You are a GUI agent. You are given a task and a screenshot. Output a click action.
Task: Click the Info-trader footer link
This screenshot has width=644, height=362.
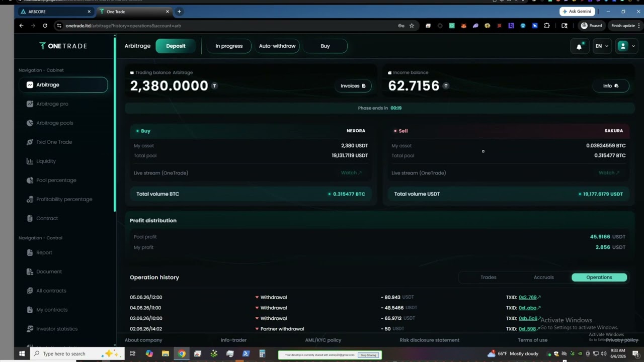click(233, 340)
